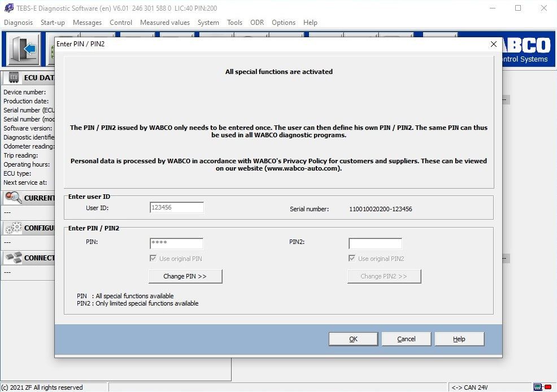Click the "Operating hours:" label
The height and width of the screenshot is (392, 557).
pos(27,164)
